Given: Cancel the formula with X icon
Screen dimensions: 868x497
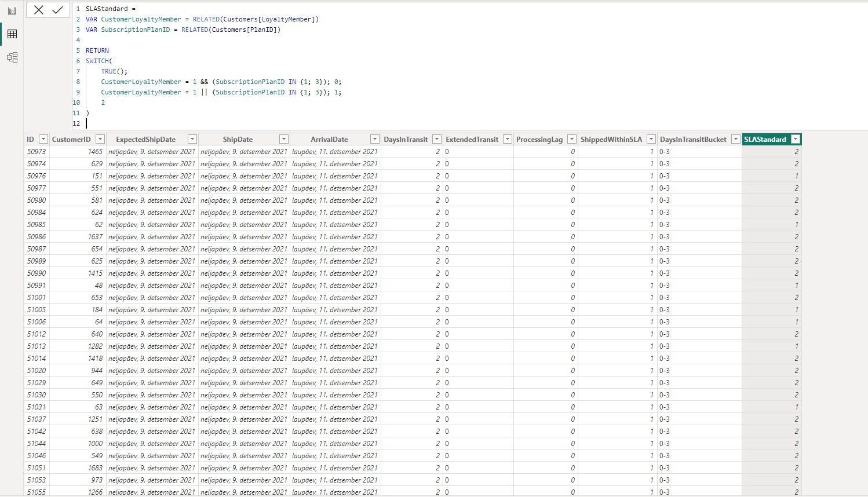Looking at the screenshot, I should click(39, 10).
